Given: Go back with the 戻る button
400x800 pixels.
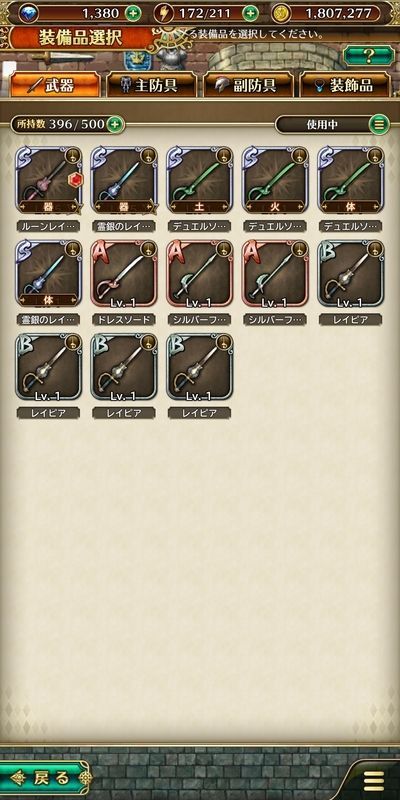Looking at the screenshot, I should tap(45, 778).
